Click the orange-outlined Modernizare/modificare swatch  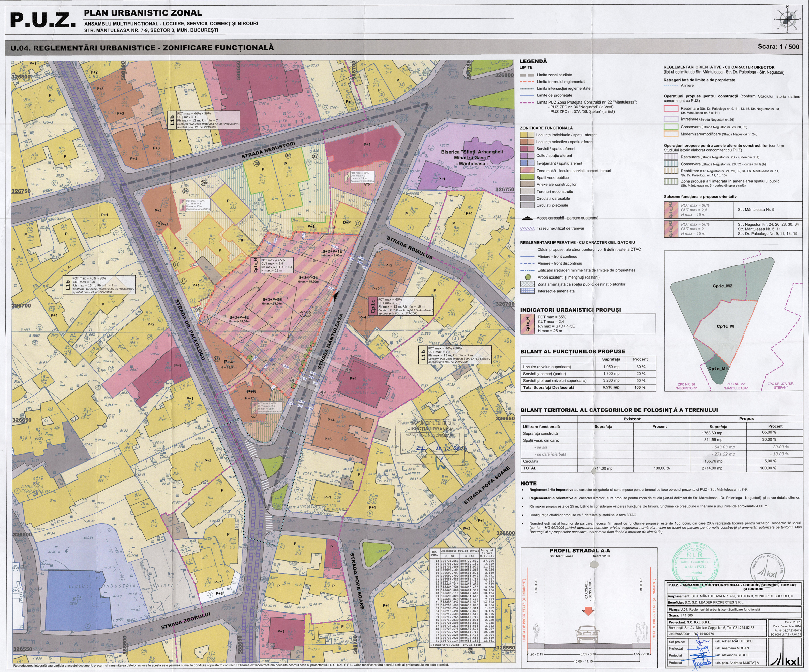[671, 134]
